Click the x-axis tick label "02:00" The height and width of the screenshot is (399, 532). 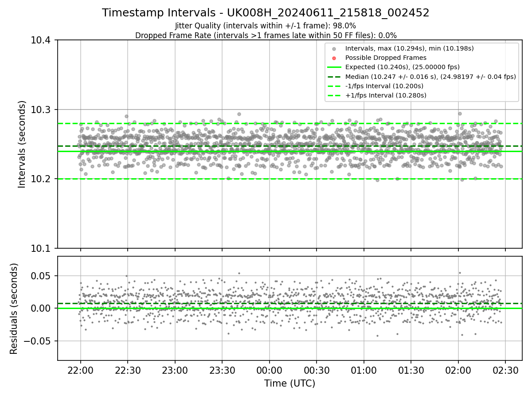pyautogui.click(x=458, y=371)
